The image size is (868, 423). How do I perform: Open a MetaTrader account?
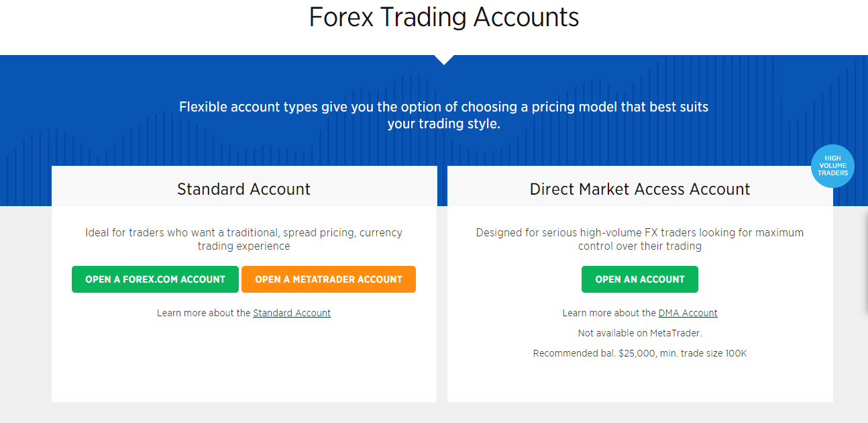pyautogui.click(x=329, y=279)
